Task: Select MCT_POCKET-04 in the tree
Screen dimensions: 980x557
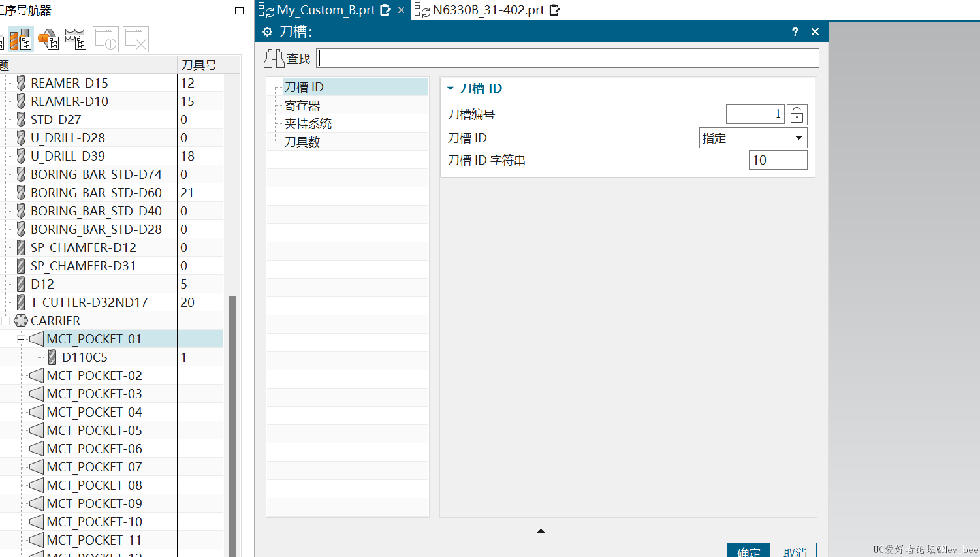Action: click(x=94, y=412)
